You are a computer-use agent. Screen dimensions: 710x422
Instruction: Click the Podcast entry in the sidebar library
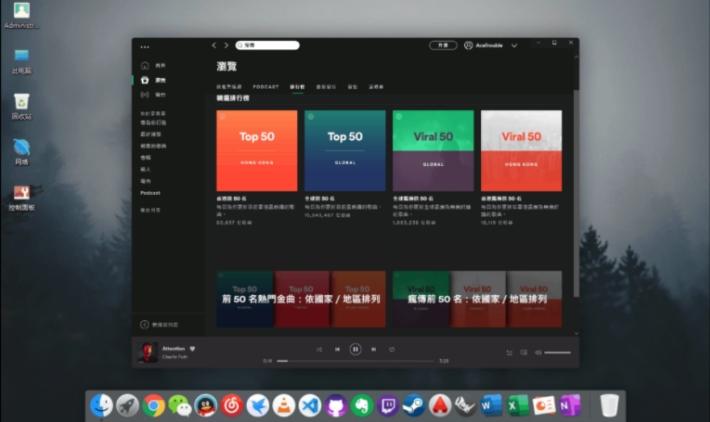(150, 193)
